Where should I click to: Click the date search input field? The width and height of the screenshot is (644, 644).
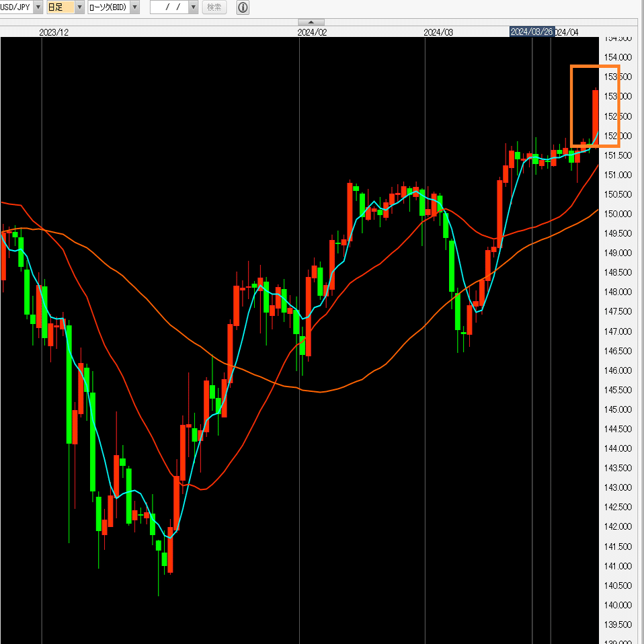tap(169, 7)
